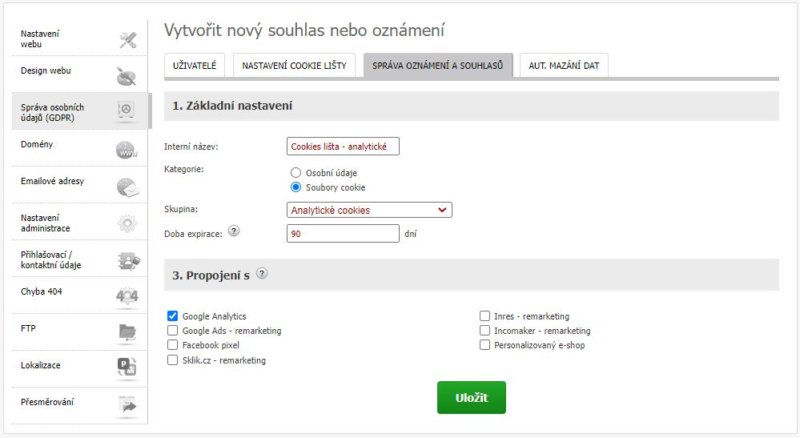The height and width of the screenshot is (438, 800).
Task: Click Nastavení administrace gear icon
Action: tap(127, 224)
